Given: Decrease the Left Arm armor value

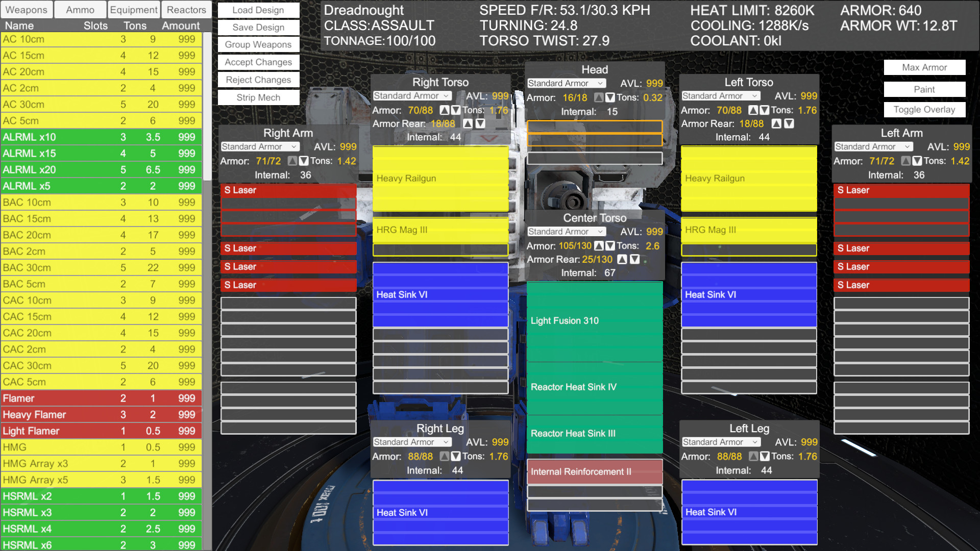Looking at the screenshot, I should (917, 161).
